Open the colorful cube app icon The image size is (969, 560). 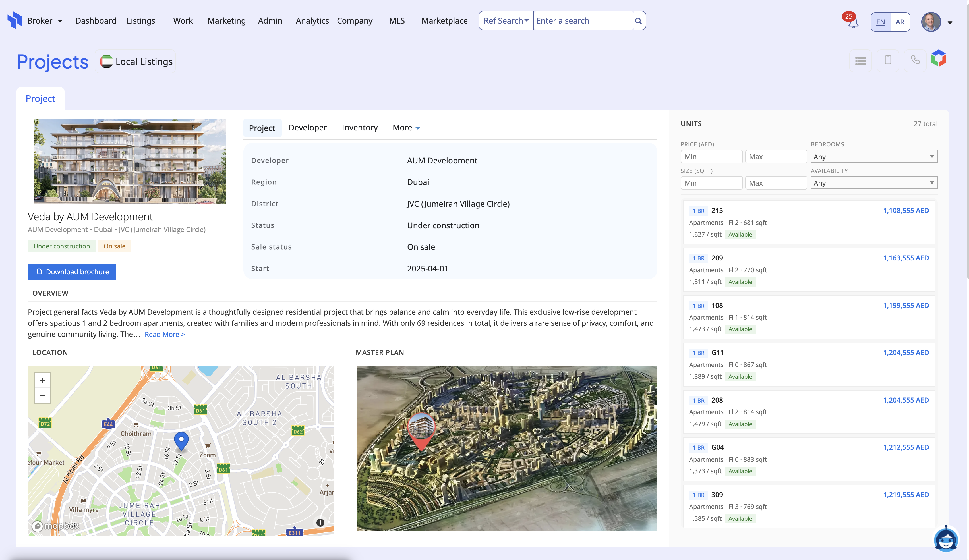tap(939, 59)
